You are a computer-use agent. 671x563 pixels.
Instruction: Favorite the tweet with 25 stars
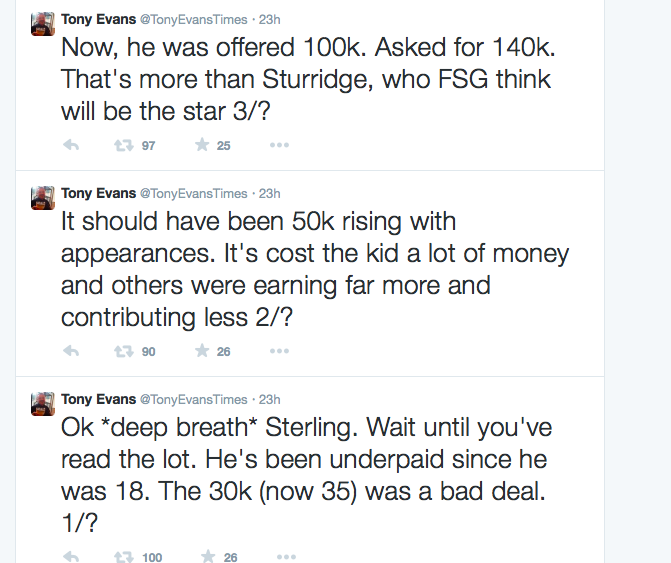pyautogui.click(x=202, y=145)
